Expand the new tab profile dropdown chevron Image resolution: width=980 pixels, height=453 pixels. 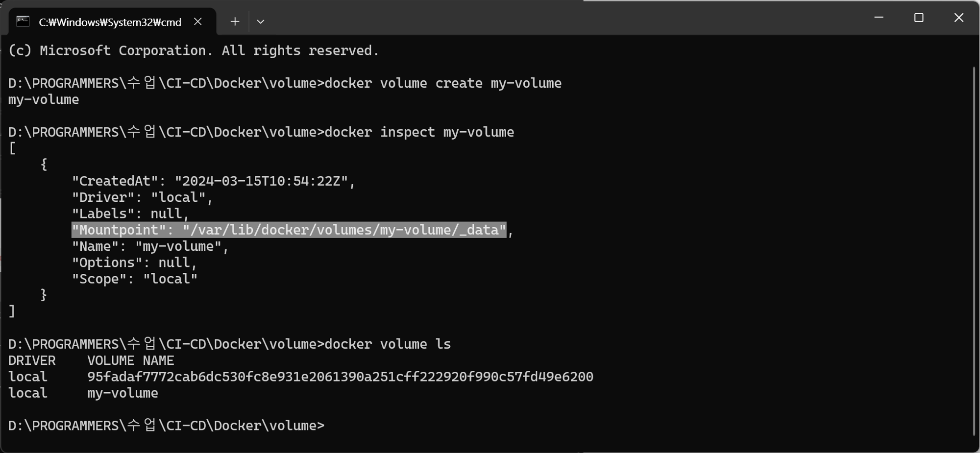pos(260,22)
